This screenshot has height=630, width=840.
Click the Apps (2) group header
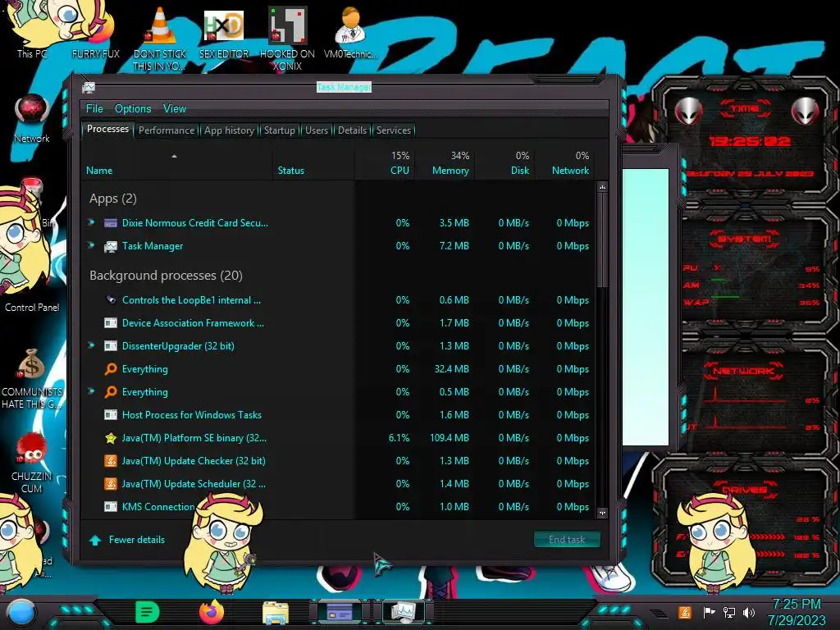pos(113,199)
